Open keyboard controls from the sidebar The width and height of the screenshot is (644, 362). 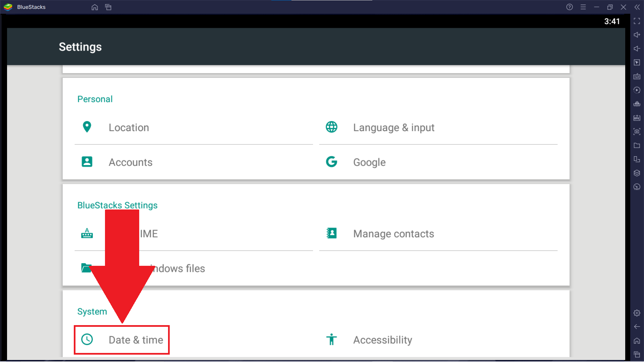637,76
